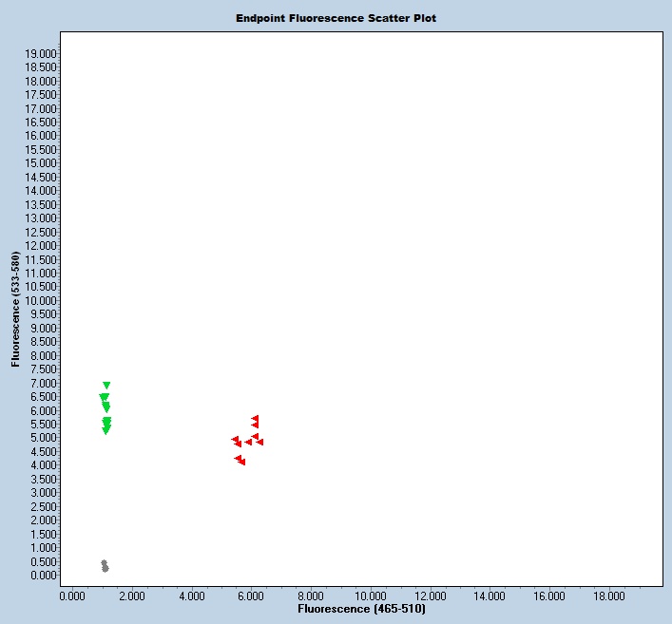Click the leftmost red triangle marker
672x624 pixels.
(235, 440)
